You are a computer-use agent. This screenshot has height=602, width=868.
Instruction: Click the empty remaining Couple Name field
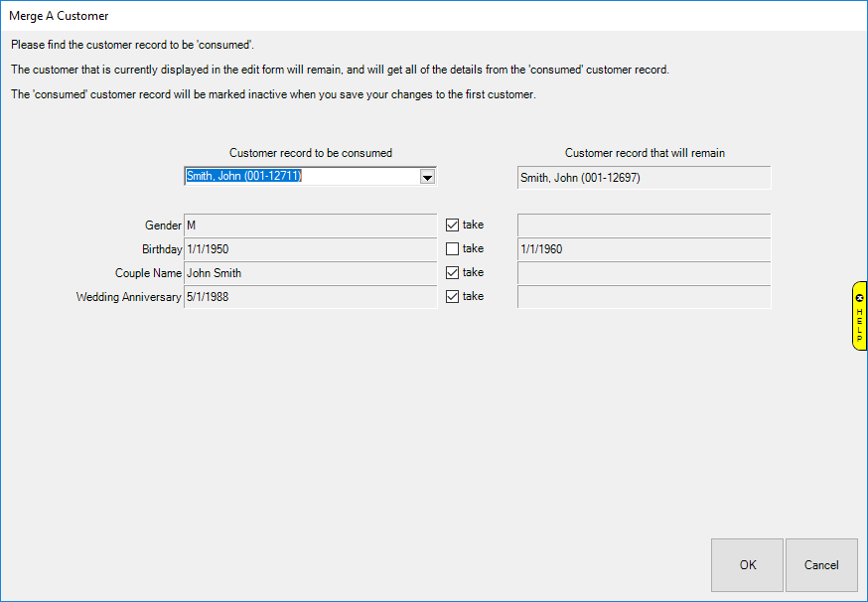click(644, 273)
